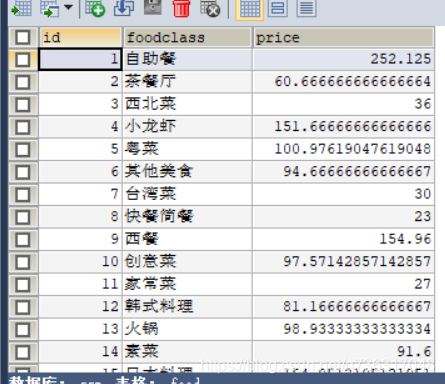Switch to grid view mode
This screenshot has height=384, width=445.
[x=250, y=9]
